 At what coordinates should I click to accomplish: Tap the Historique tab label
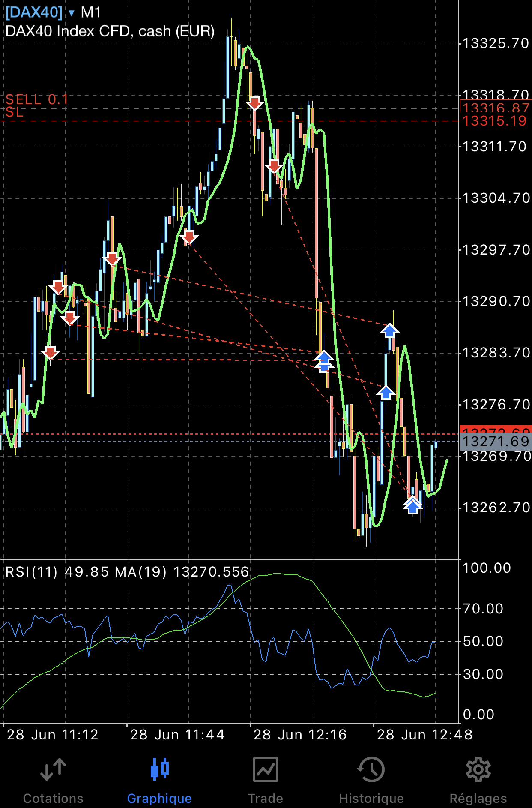coord(371,799)
